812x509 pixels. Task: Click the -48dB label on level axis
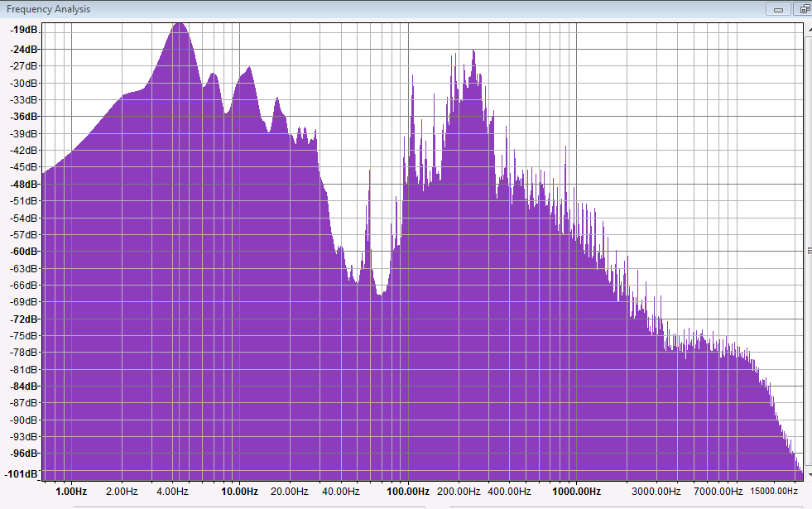click(24, 185)
